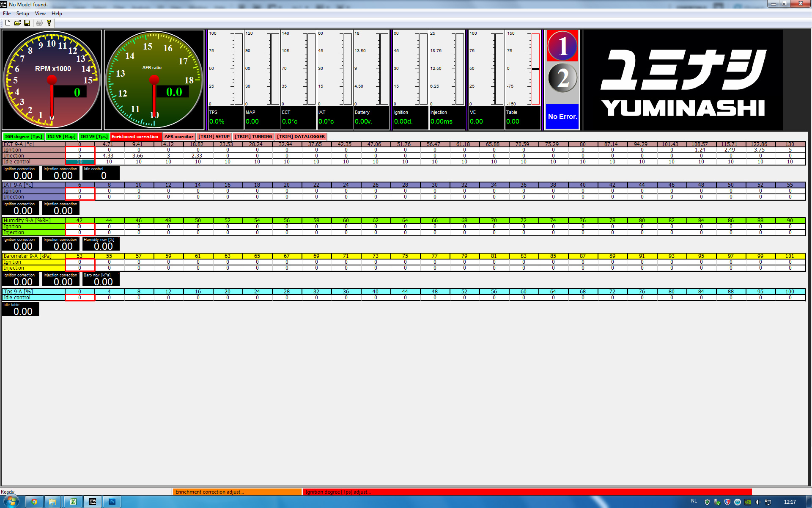
Task: Open a file via the folder toolbar icon
Action: click(x=17, y=23)
